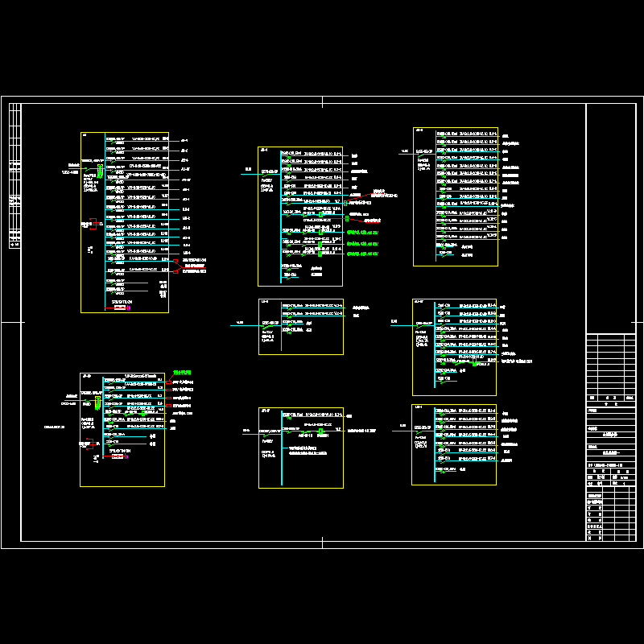Screen dimensions: 644x644
Task: Click the red fuse symbol at bottom of top-left panel
Action: 121,308
